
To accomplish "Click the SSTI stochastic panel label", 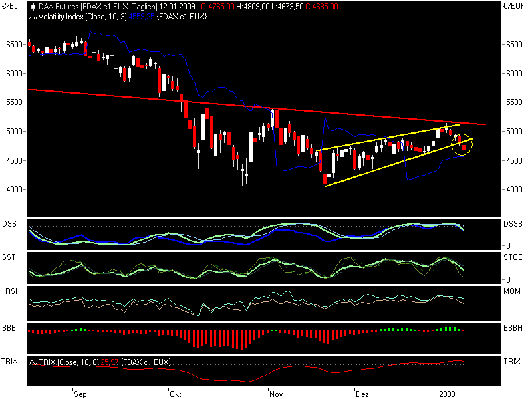I will pyautogui.click(x=9, y=257).
